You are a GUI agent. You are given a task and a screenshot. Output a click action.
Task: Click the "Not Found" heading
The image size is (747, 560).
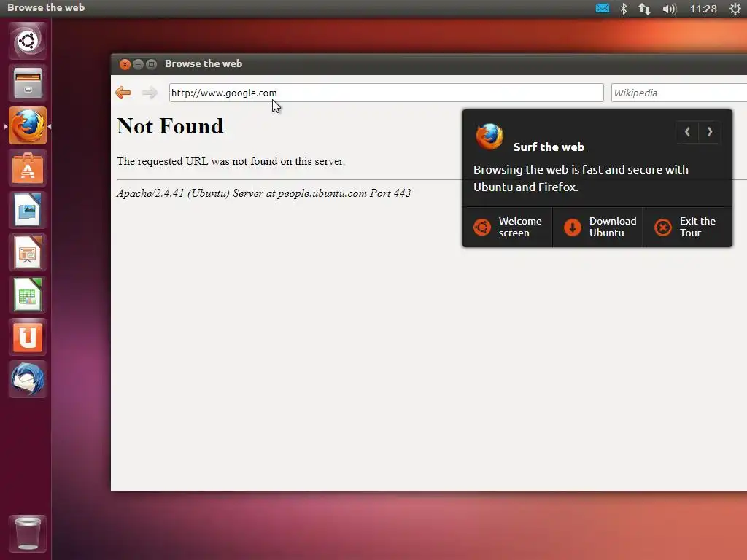(x=170, y=126)
